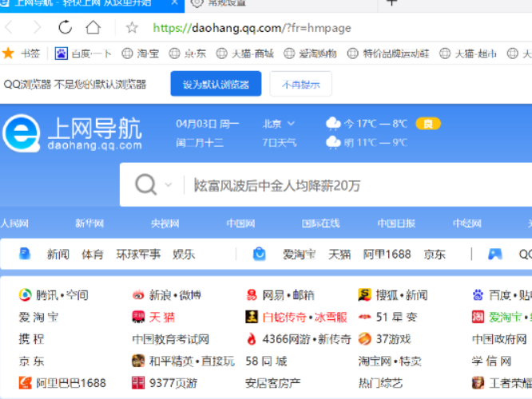Click today's weather cloud icon
This screenshot has height=399, width=532.
pyautogui.click(x=333, y=124)
